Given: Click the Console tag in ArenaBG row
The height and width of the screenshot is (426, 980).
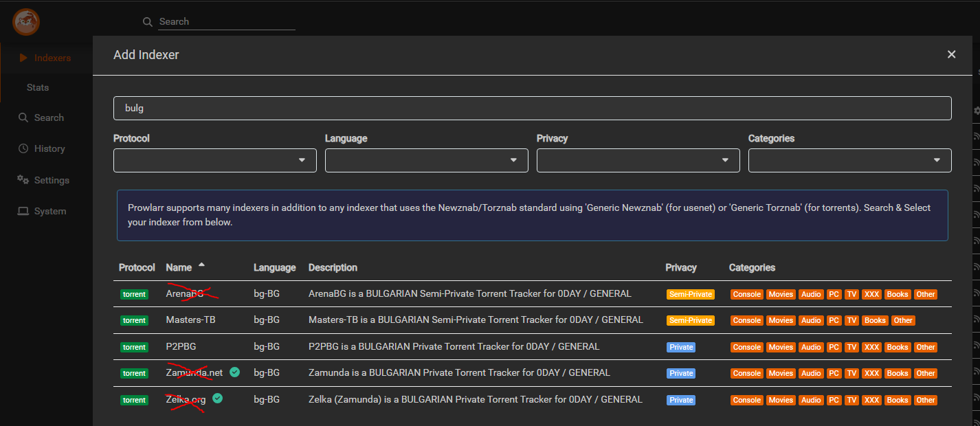Looking at the screenshot, I should tap(747, 294).
